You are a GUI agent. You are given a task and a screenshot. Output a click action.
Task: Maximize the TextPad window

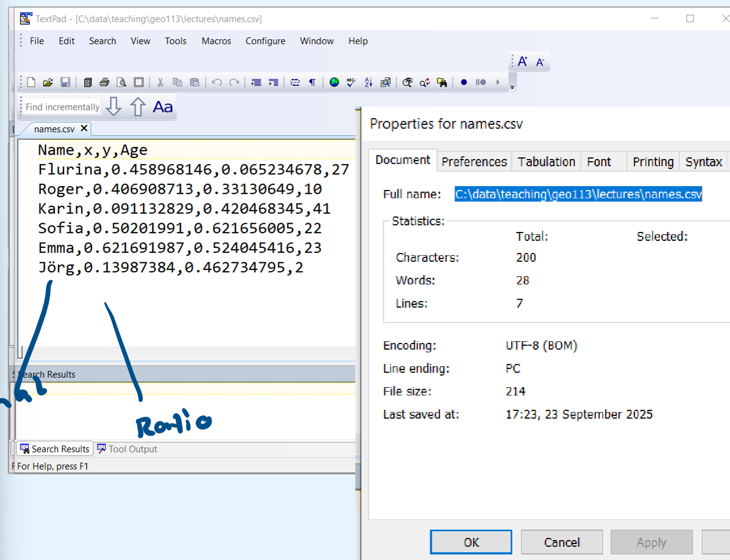coord(690,18)
